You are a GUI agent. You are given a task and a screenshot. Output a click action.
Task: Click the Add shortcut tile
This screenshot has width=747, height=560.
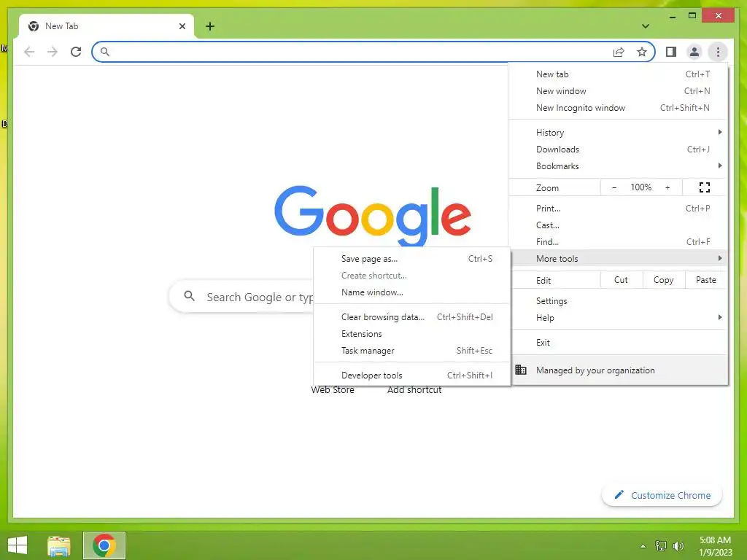click(414, 389)
